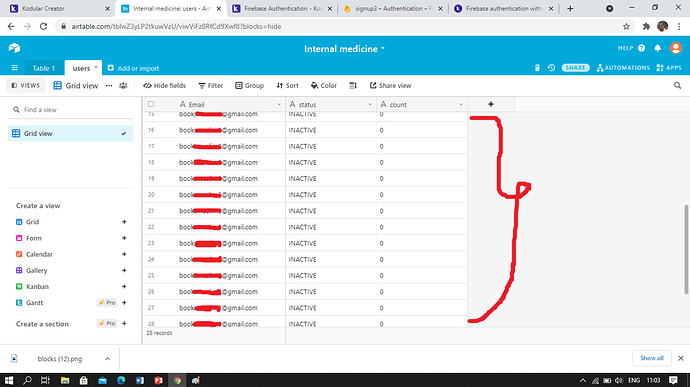Click the Airtable home logo icon

[x=14, y=48]
